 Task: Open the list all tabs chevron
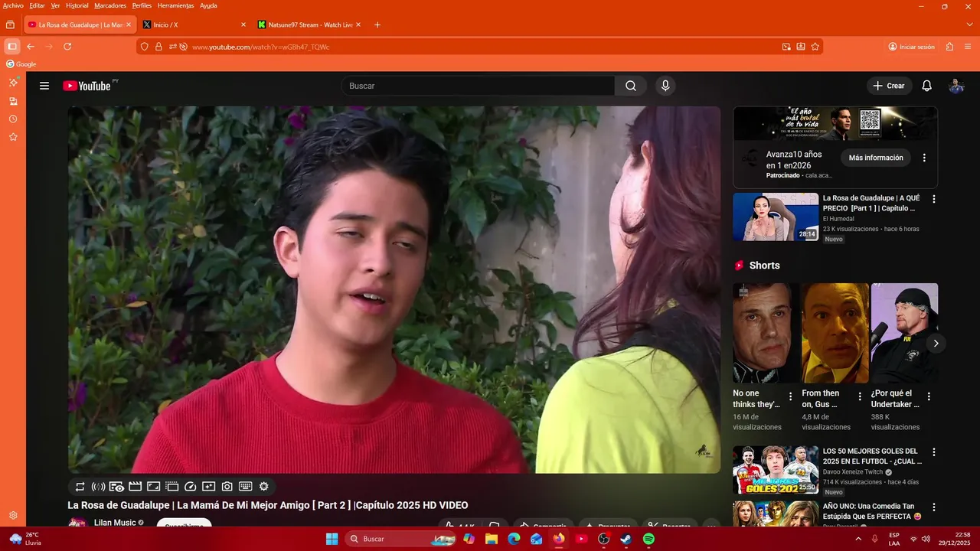point(970,24)
